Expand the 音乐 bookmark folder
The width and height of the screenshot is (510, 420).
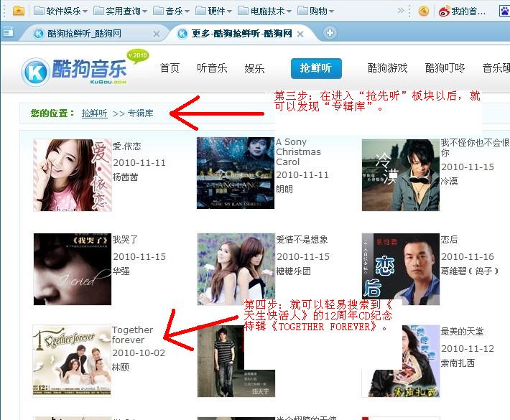point(171,11)
